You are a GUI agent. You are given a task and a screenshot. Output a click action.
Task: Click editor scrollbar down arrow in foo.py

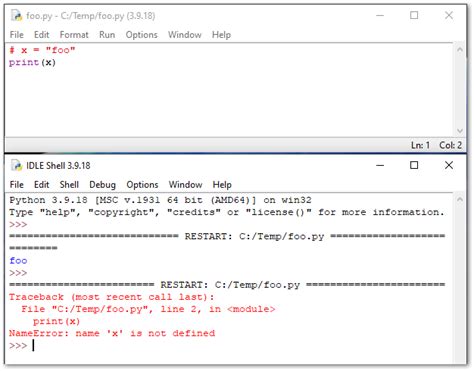click(x=460, y=131)
